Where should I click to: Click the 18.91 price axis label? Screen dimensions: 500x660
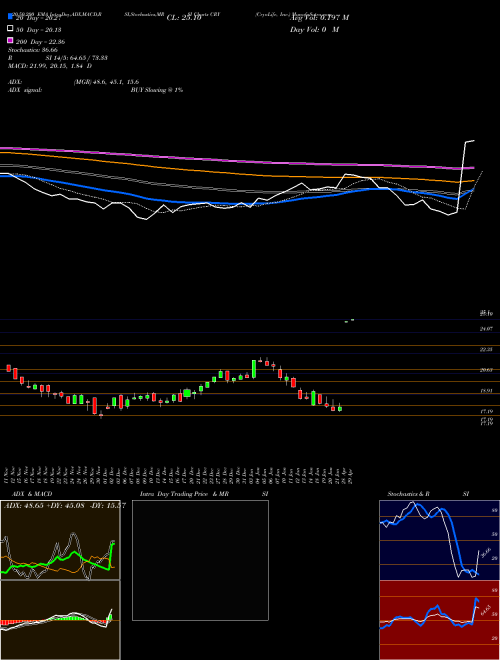486,391
